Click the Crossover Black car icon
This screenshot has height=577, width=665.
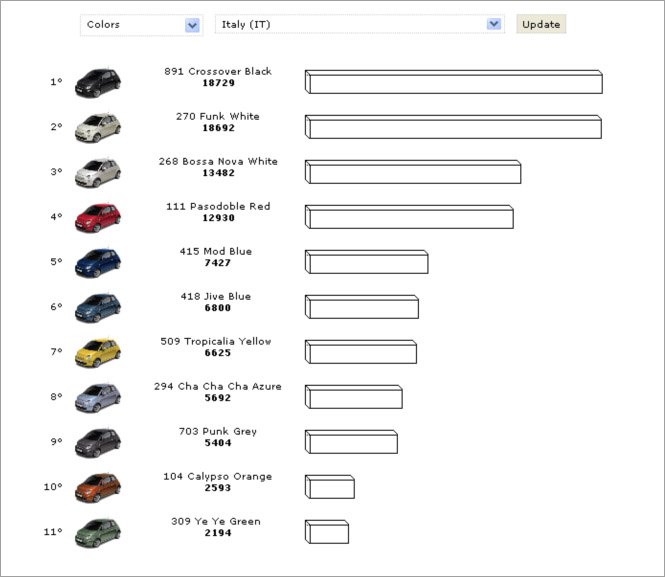(x=97, y=81)
